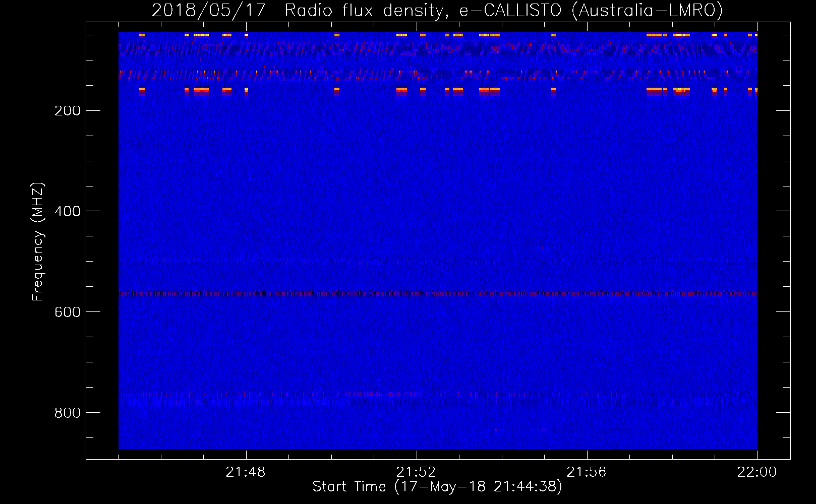The width and height of the screenshot is (816, 504).
Task: Click the 21:48 time tick label
Action: (246, 472)
